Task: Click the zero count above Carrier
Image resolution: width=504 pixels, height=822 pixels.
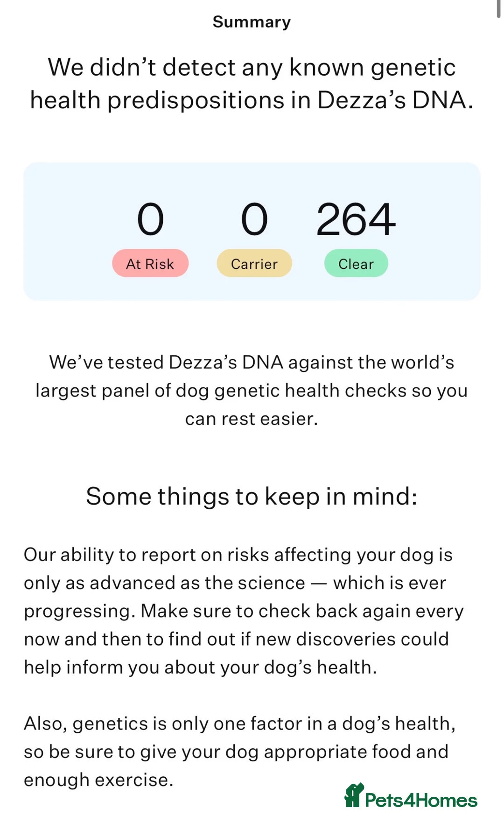Action: (254, 219)
